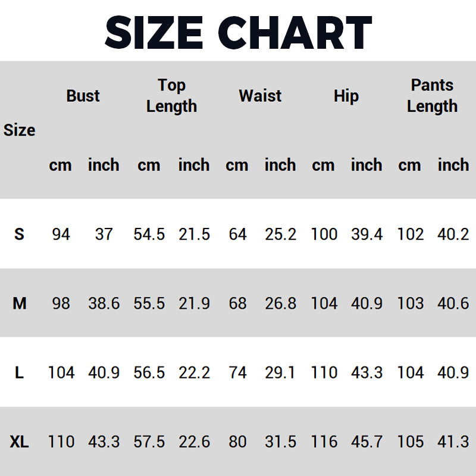The image size is (476, 476).
Task: Click the L waist inch value 29.1
Action: 280,372
